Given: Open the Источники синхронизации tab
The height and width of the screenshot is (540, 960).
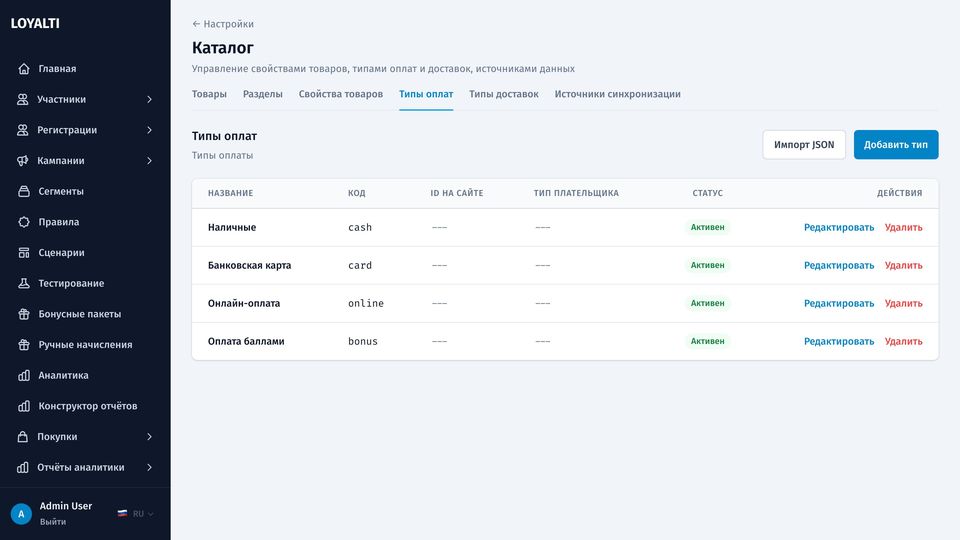Looking at the screenshot, I should click(618, 94).
